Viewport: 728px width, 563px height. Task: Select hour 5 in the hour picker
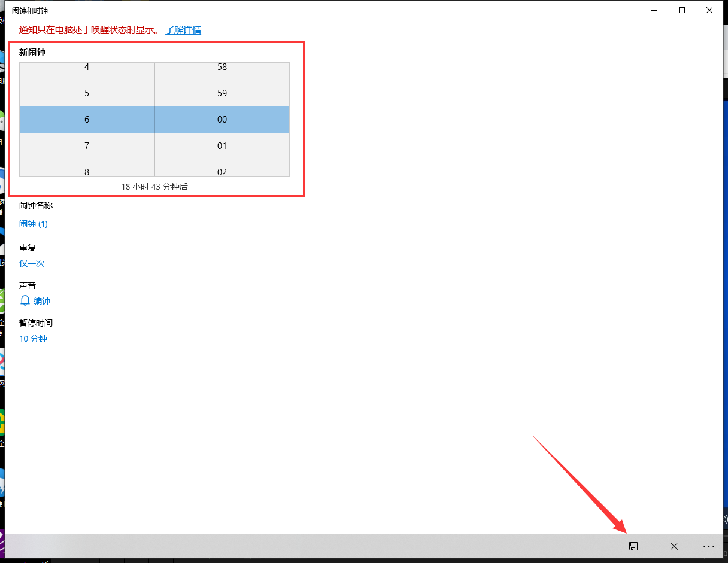coord(86,93)
